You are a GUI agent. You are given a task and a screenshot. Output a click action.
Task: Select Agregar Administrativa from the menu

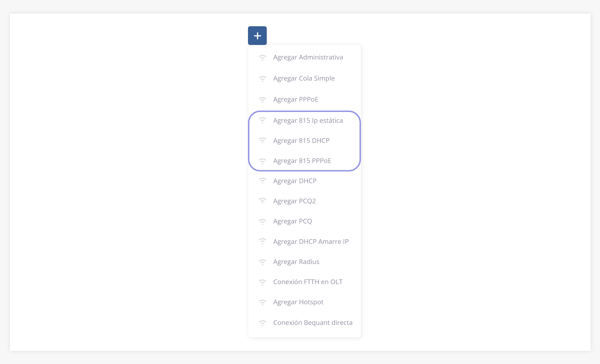(308, 57)
